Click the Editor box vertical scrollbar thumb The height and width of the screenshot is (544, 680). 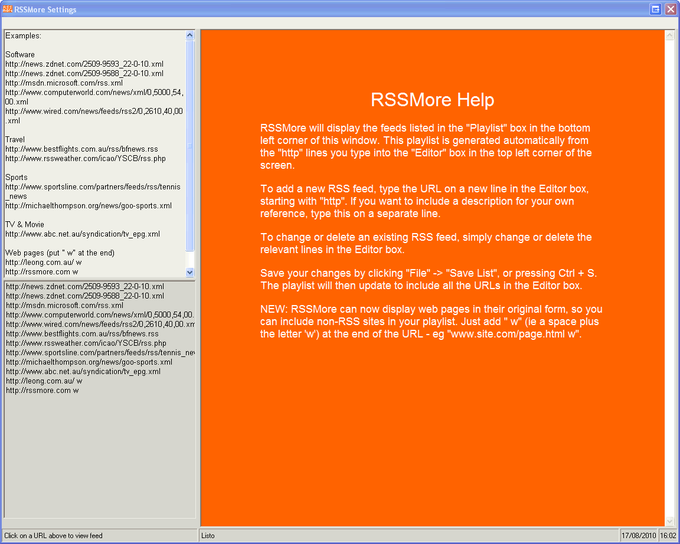point(190,146)
